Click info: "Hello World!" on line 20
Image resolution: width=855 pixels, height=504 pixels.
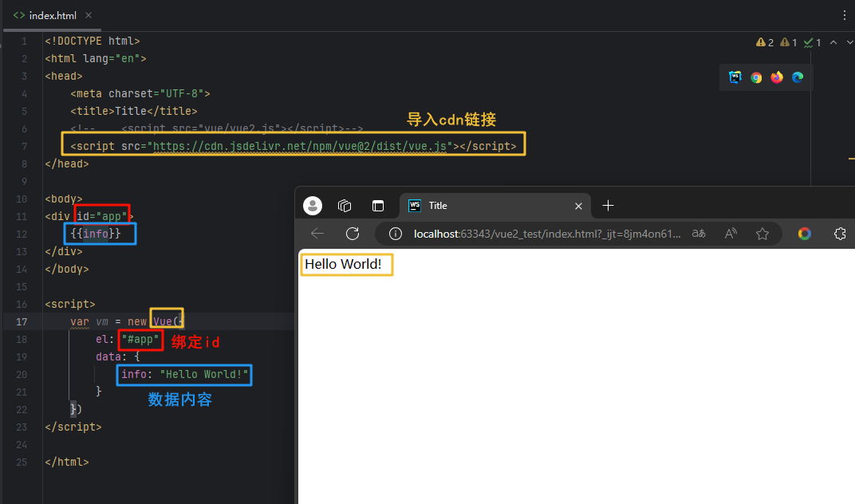[x=185, y=374]
